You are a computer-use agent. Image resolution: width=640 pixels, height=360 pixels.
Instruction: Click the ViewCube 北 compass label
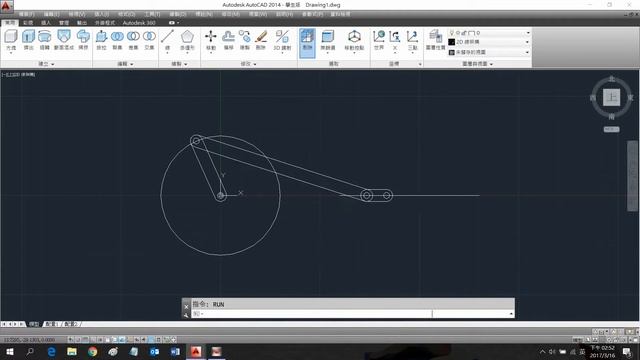pyautogui.click(x=611, y=79)
